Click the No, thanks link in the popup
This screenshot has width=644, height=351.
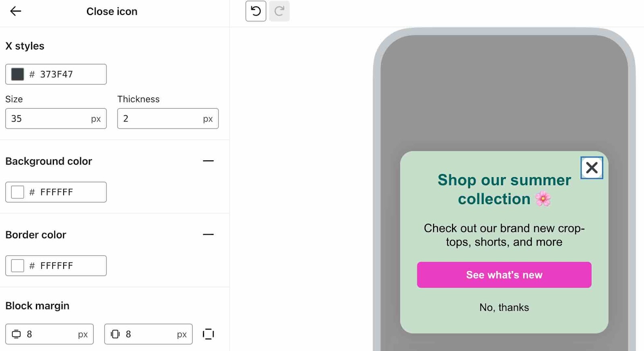tap(504, 307)
